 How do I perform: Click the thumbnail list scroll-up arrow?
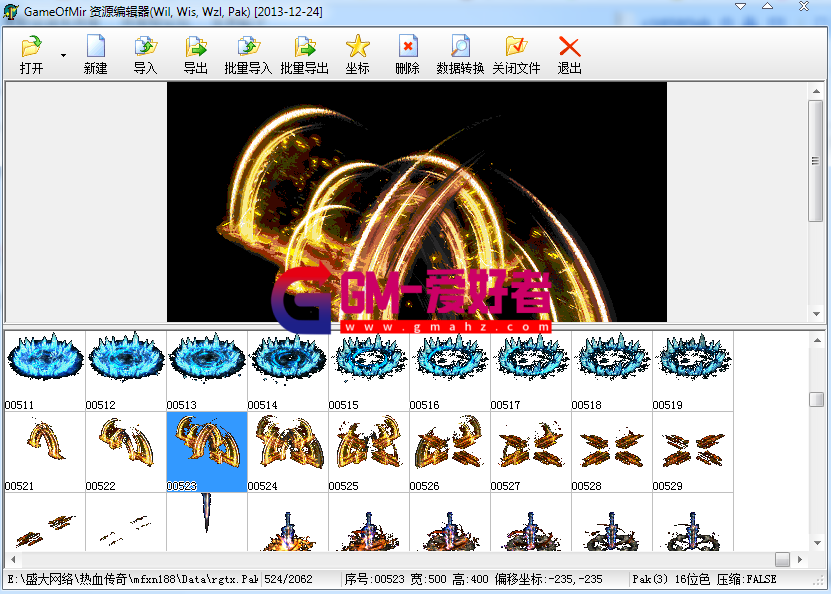pyautogui.click(x=817, y=340)
